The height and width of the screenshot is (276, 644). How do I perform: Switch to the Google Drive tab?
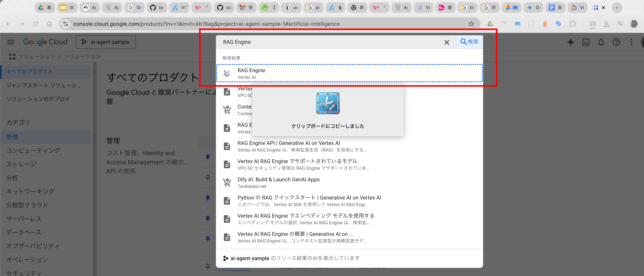click(x=45, y=8)
